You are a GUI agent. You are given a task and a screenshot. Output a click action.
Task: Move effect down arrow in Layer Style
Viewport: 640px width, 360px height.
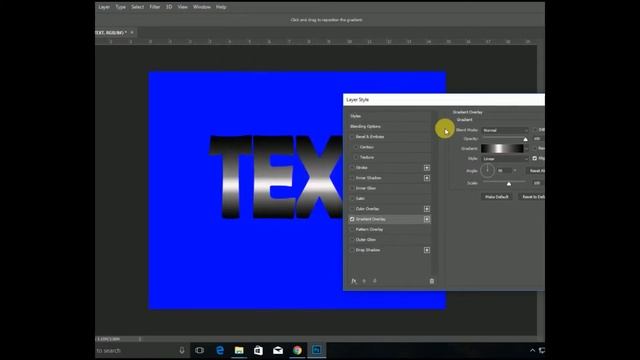click(x=375, y=281)
